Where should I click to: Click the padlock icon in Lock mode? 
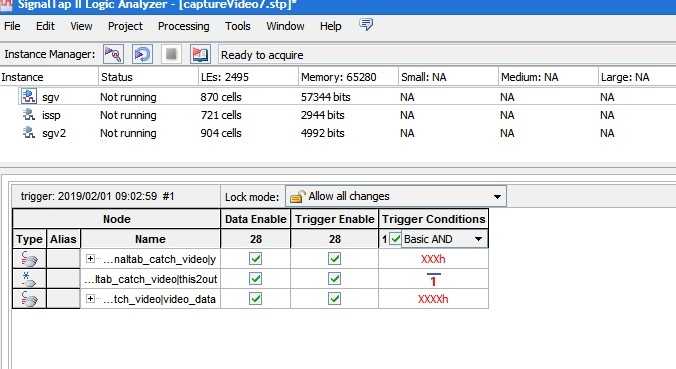297,197
